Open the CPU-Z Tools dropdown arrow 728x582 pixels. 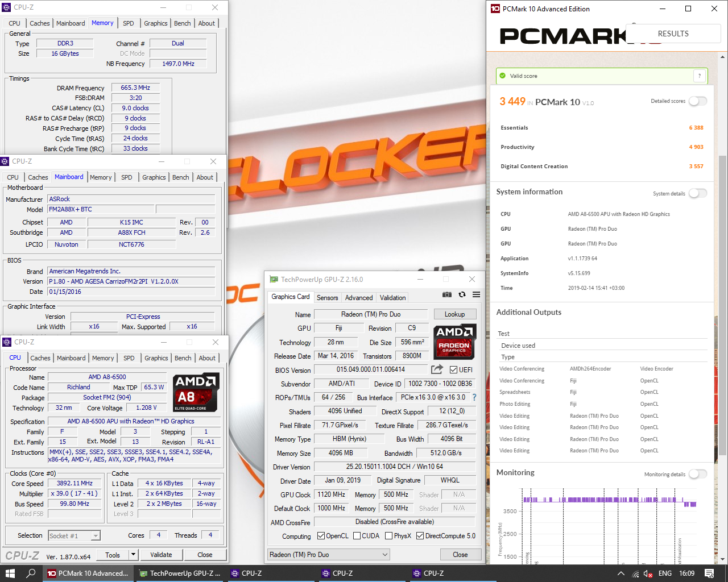click(133, 555)
